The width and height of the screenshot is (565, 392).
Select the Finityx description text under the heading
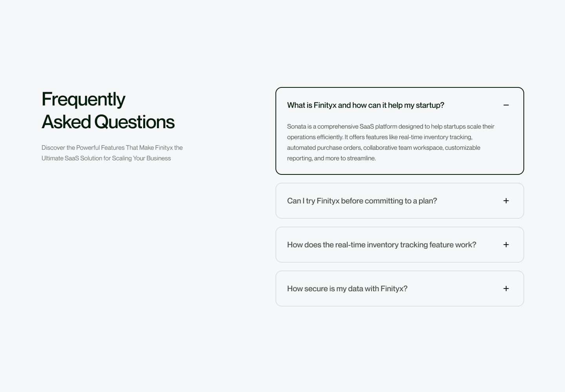(112, 153)
